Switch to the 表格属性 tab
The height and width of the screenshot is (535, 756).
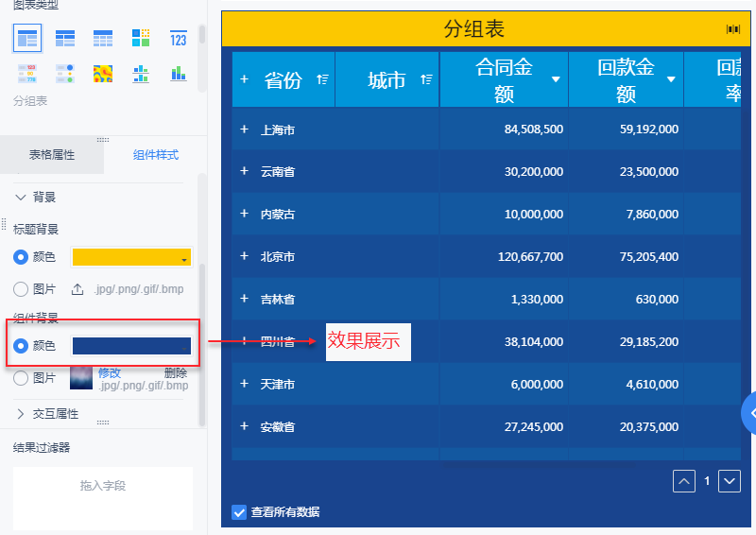tap(52, 155)
